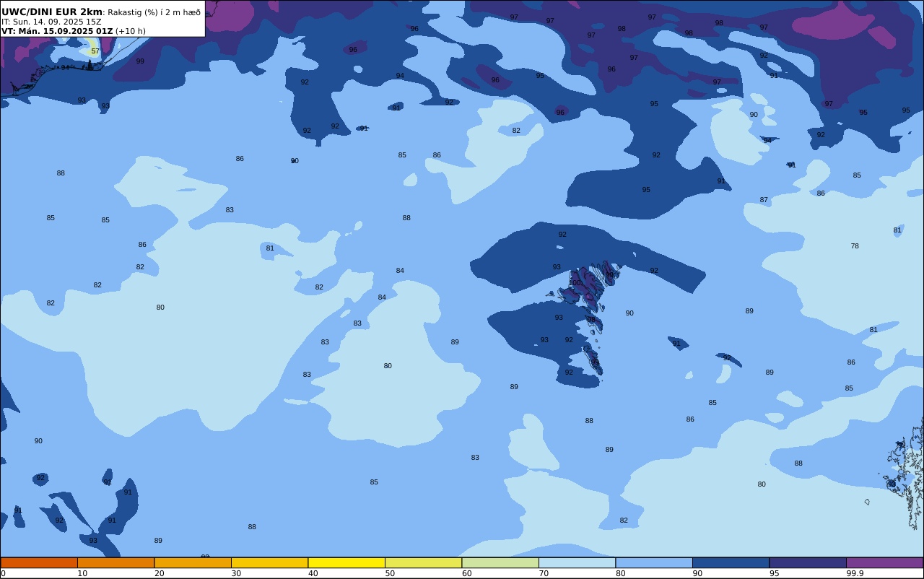Viewport: 924px width, 579px height.
Task: Click the 'VT: Mán. 15.09.2025 01Z' line
Action: coord(57,31)
